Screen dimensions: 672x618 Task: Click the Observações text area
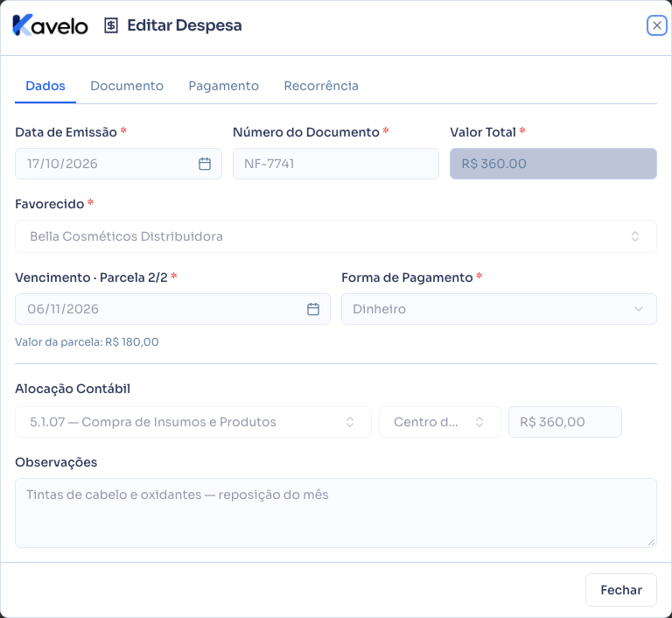coord(336,513)
